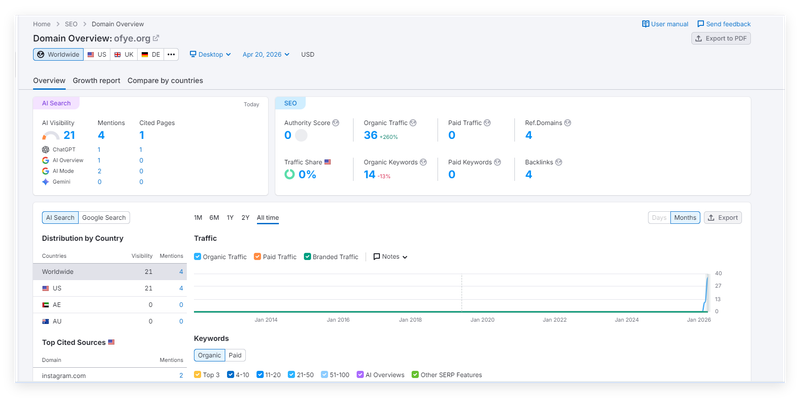Click Mentions total value 4
Viewport: 800px width, 398px height.
(101, 135)
